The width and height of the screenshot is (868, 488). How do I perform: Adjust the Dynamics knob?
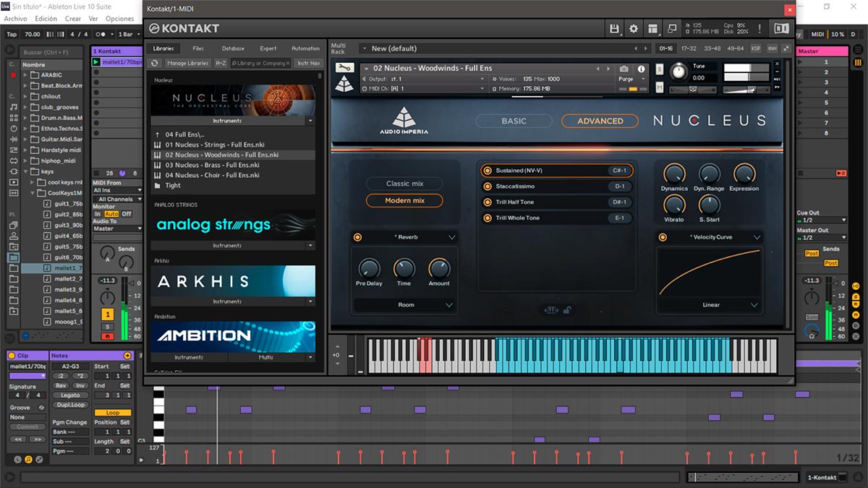click(674, 174)
